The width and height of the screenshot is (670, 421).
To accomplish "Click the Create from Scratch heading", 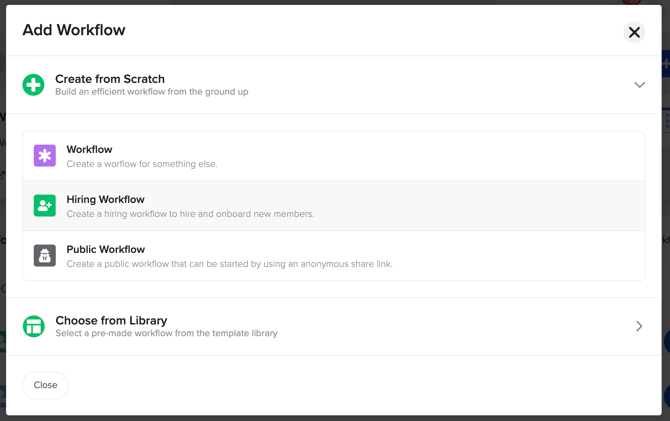I will (x=110, y=79).
